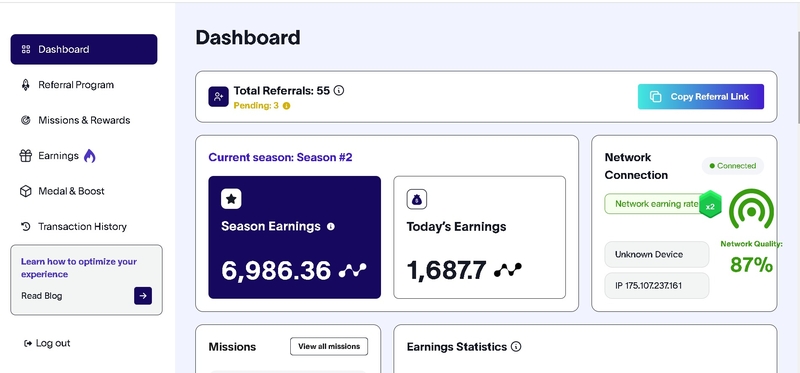Image resolution: width=800 pixels, height=373 pixels.
Task: Click info icon beside Season Earnings
Action: click(331, 227)
